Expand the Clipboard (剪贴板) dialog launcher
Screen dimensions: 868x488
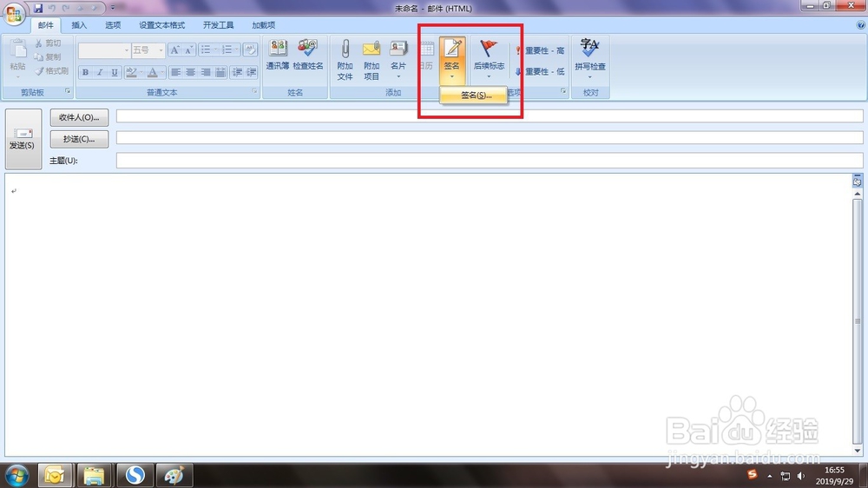pos(68,91)
